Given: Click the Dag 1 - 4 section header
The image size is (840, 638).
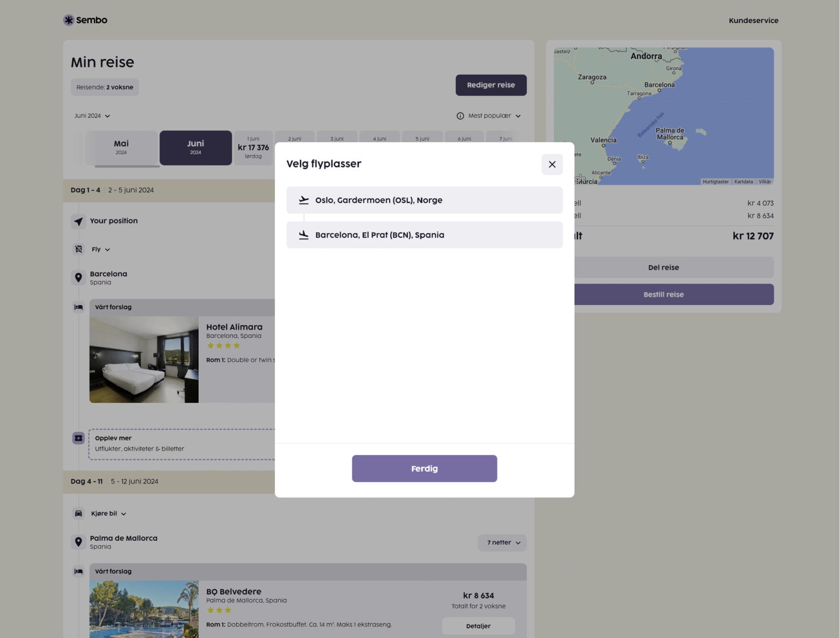Looking at the screenshot, I should tap(169, 190).
